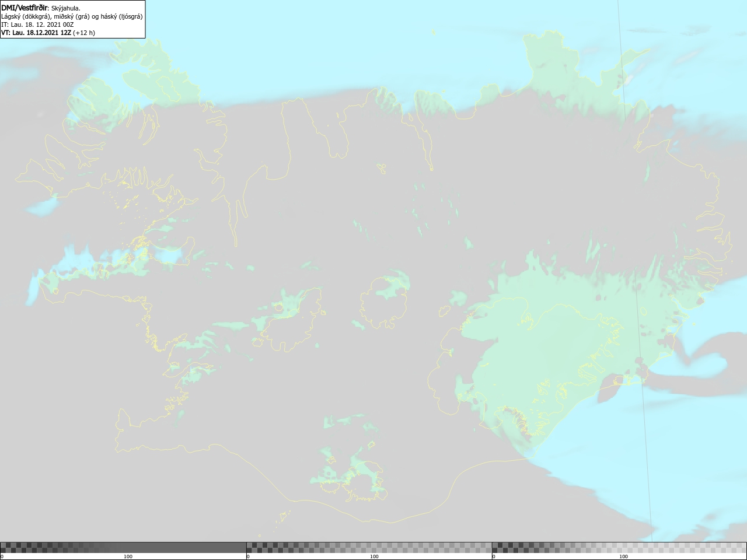Click the '100' label under the medium gray scale
The image size is (747, 560).
pyautogui.click(x=374, y=556)
